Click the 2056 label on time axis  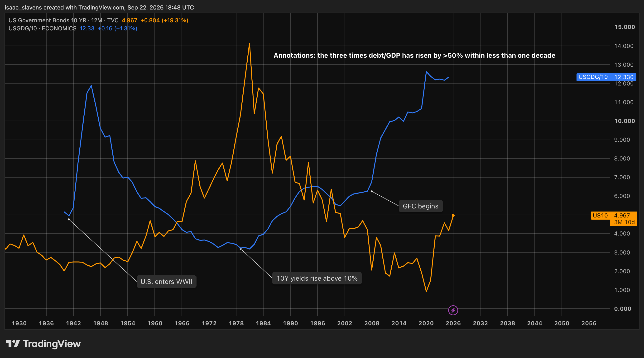589,323
